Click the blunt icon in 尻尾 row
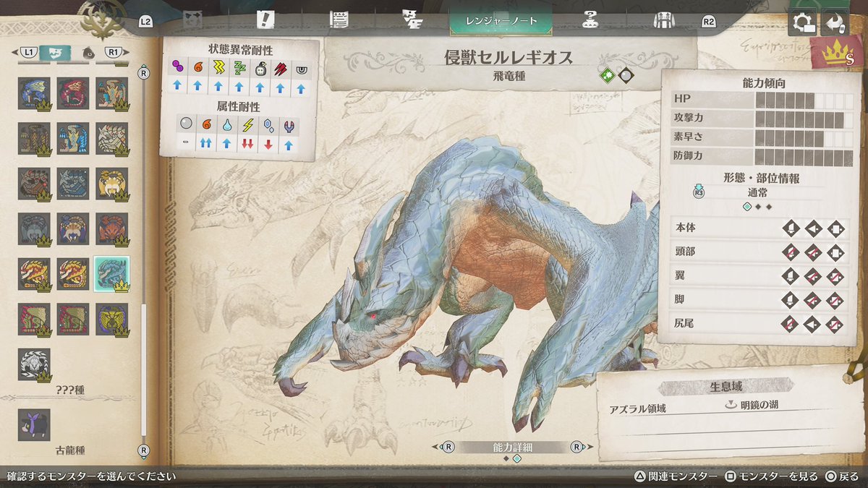868x488 pixels. point(835,324)
